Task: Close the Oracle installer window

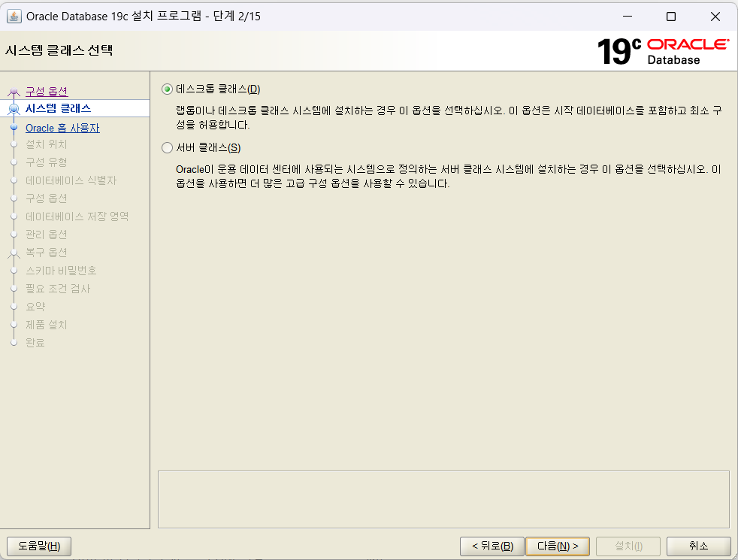Action: 715,16
